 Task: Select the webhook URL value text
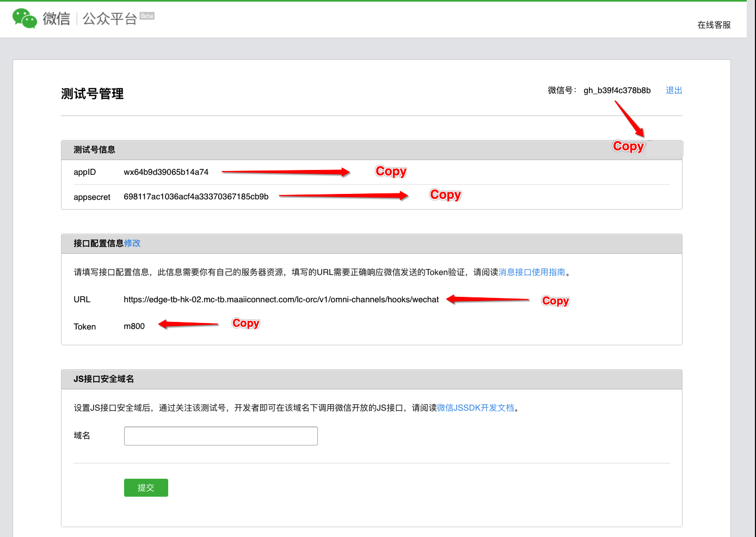click(281, 300)
